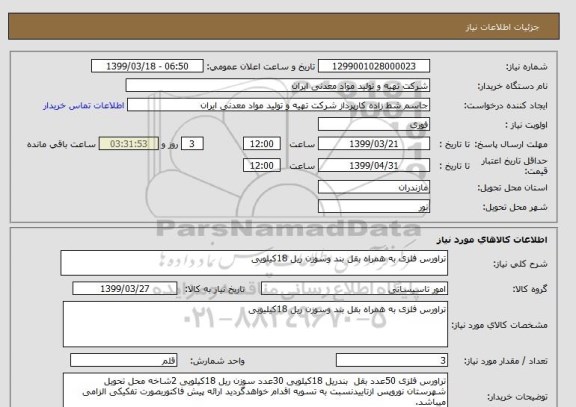
Task: Select the general need description text box
Action: [x=254, y=263]
